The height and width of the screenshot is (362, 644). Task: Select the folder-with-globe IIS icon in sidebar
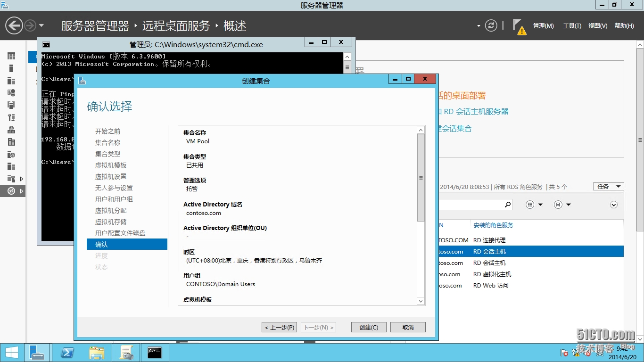pyautogui.click(x=11, y=154)
